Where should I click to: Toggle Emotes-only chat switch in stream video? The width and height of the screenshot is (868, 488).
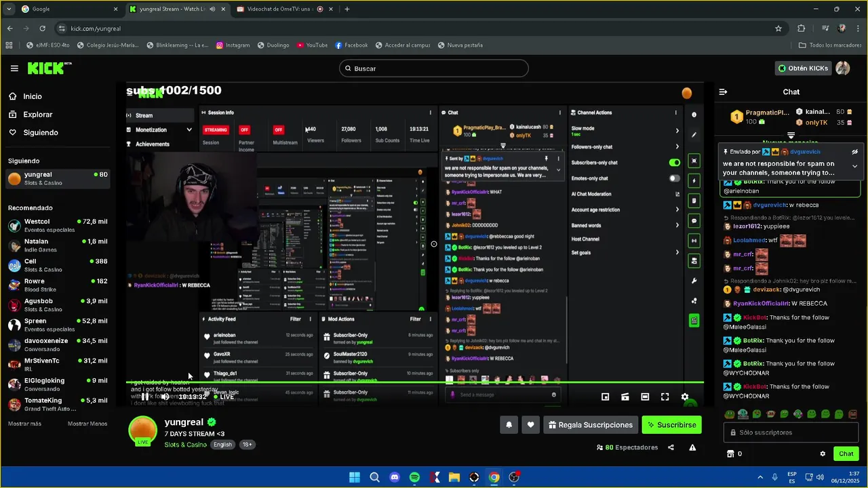[674, 178]
